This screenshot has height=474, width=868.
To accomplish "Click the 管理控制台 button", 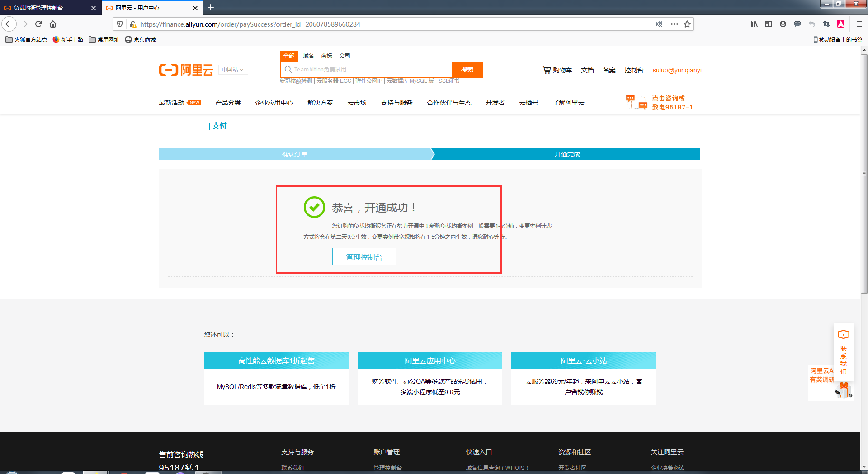I will coord(364,256).
